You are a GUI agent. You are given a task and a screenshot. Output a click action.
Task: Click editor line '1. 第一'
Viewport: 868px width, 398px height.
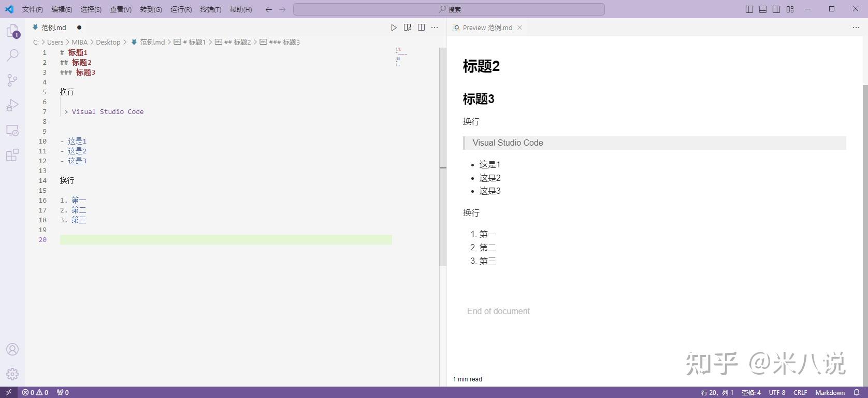coord(73,200)
